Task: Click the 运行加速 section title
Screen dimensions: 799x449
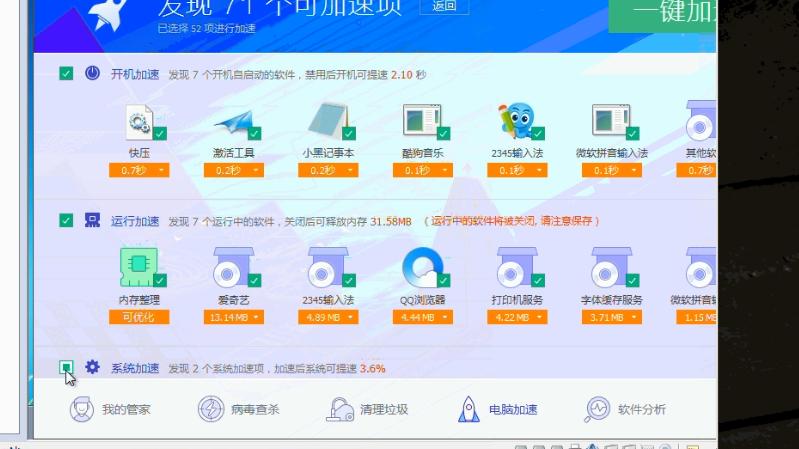Action: coord(135,221)
